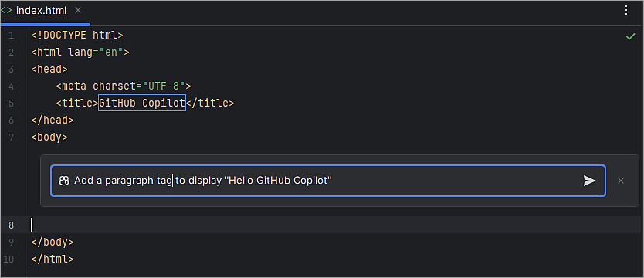
Task: Click line number 1 in gutter
Action: [11, 36]
